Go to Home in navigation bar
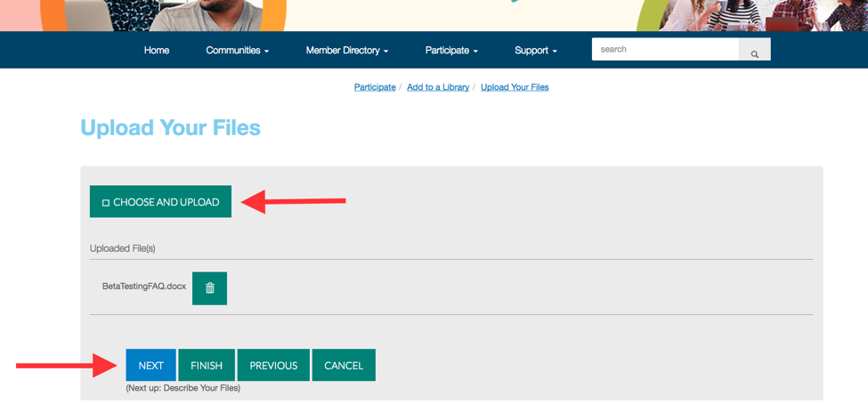868x404 pixels. pyautogui.click(x=157, y=51)
